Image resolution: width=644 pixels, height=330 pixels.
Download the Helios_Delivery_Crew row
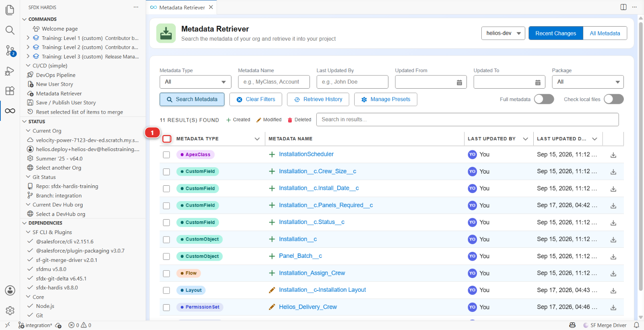click(x=613, y=307)
